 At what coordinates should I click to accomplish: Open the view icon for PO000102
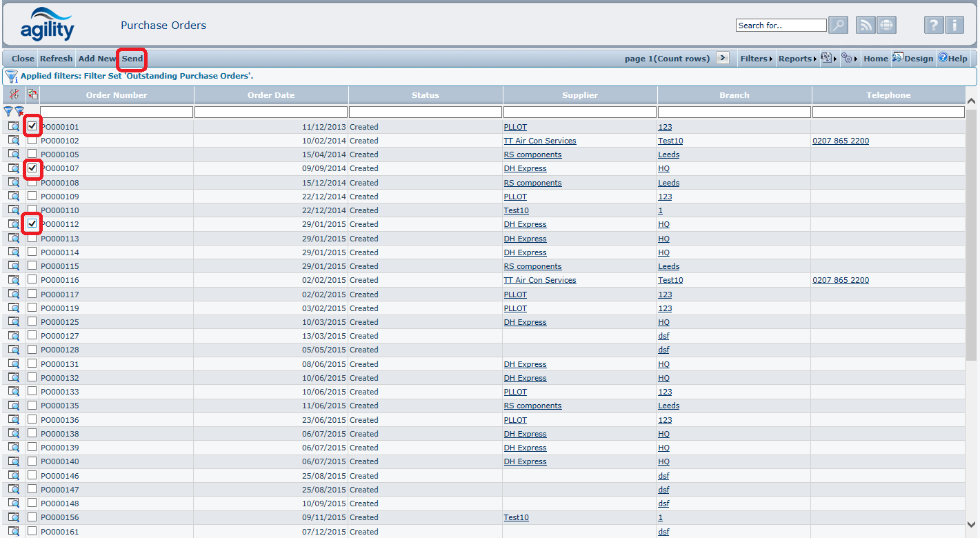[x=14, y=141]
